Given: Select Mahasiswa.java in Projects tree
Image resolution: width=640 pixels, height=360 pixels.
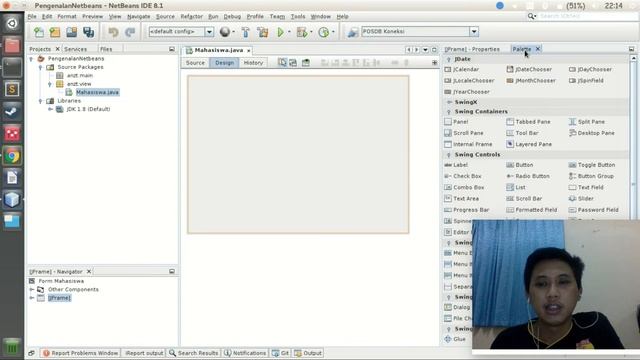Looking at the screenshot, I should (97, 92).
